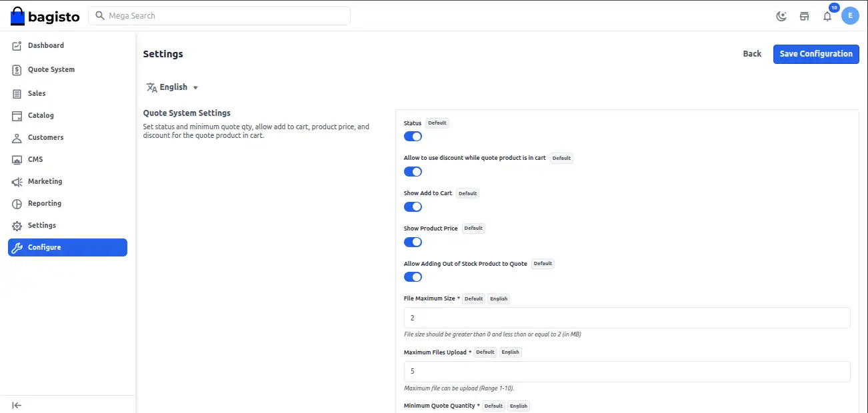Click the Reporting pie chart icon

(17, 204)
